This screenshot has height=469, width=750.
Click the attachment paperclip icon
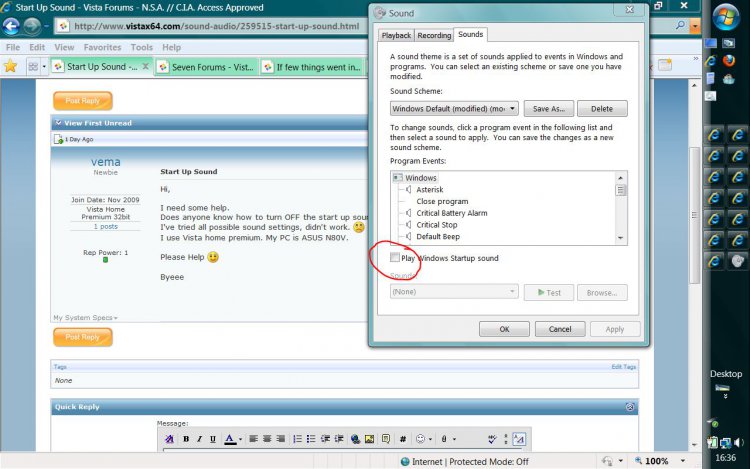[444, 439]
